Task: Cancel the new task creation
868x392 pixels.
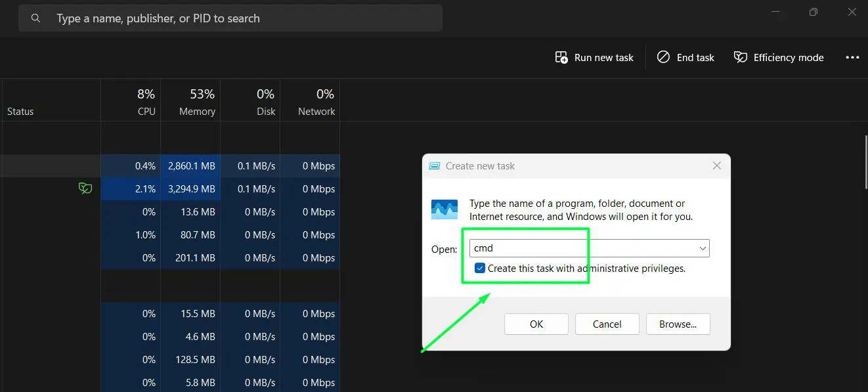Action: [607, 324]
